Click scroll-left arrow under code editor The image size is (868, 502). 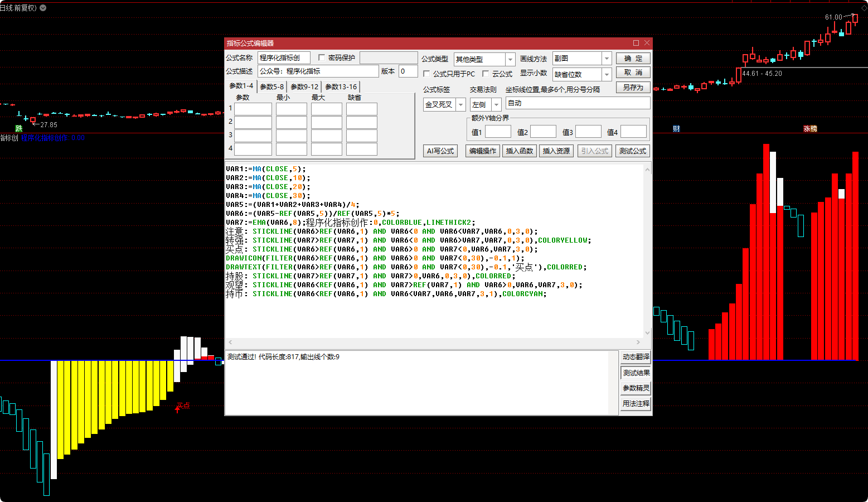(x=230, y=342)
